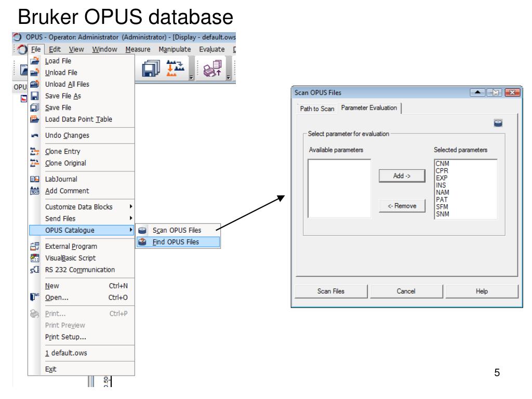Click the VisualBasic Script icon
This screenshot has width=532, height=399.
pos(35,258)
